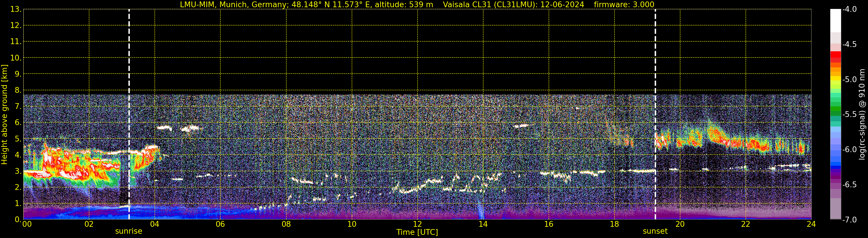
Task: Click the "22" time axis tick label
Action: [746, 224]
